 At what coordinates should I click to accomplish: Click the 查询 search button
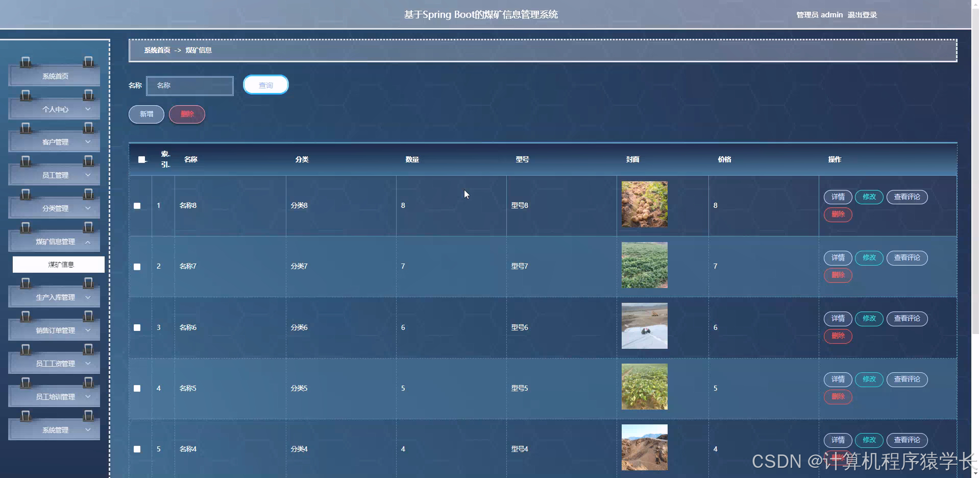pyautogui.click(x=266, y=85)
